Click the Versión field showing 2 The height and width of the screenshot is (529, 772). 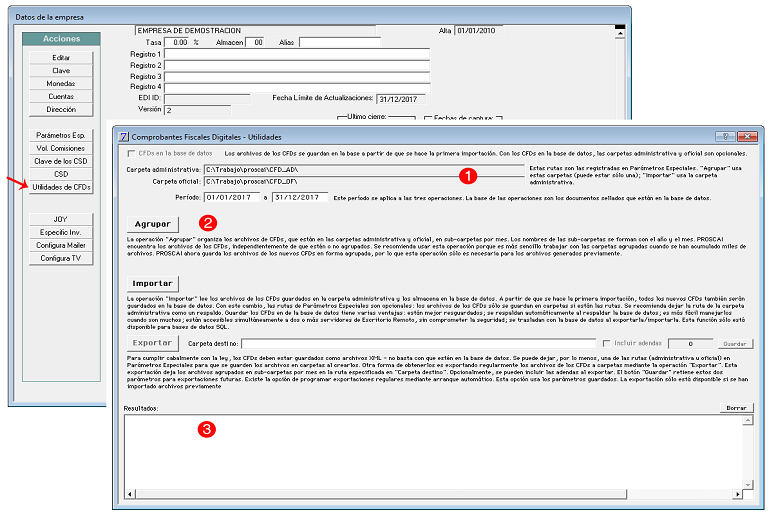[x=197, y=110]
